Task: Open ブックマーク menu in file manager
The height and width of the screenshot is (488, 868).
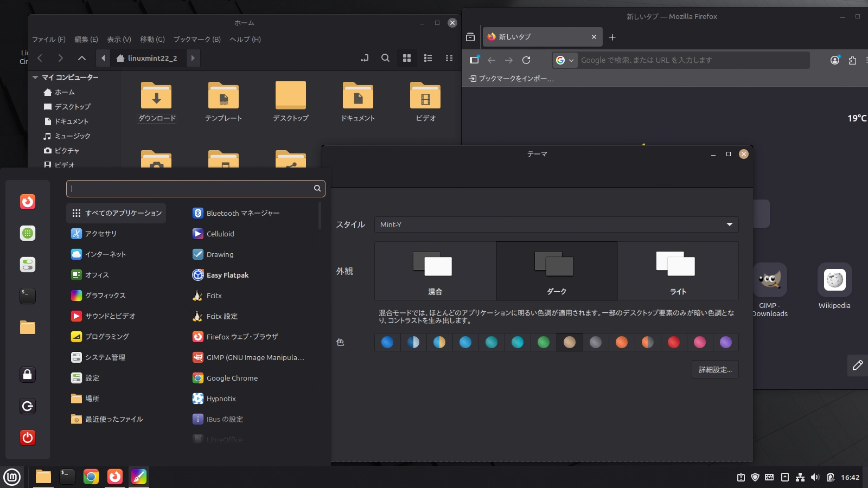Action: 197,40
